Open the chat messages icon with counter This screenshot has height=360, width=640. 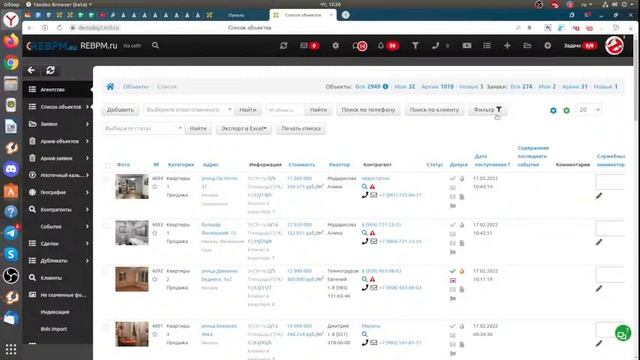click(x=360, y=46)
